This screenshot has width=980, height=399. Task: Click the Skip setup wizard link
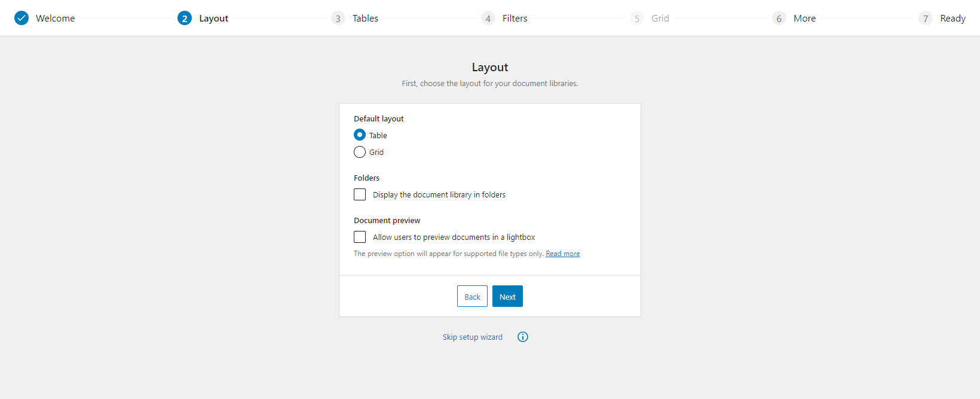pyautogui.click(x=472, y=337)
